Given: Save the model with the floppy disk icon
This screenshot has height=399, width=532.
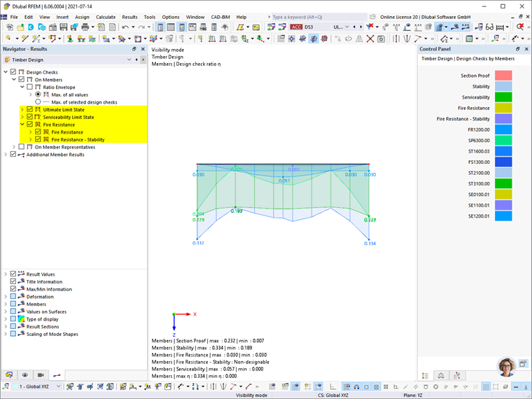Looking at the screenshot, I should (x=64, y=27).
